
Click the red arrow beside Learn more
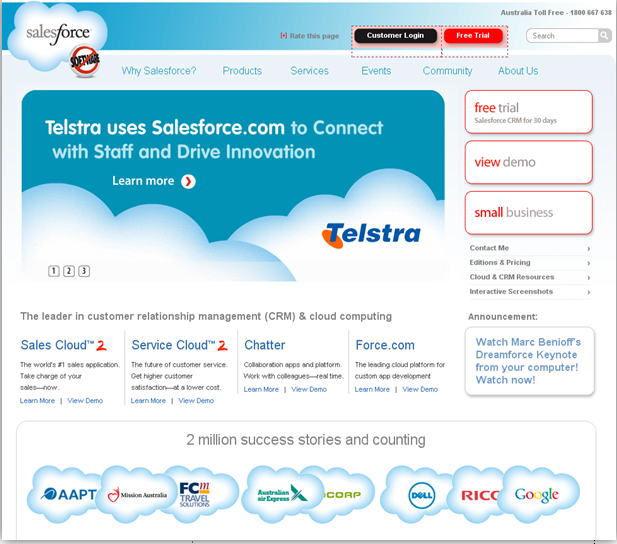coord(188,181)
